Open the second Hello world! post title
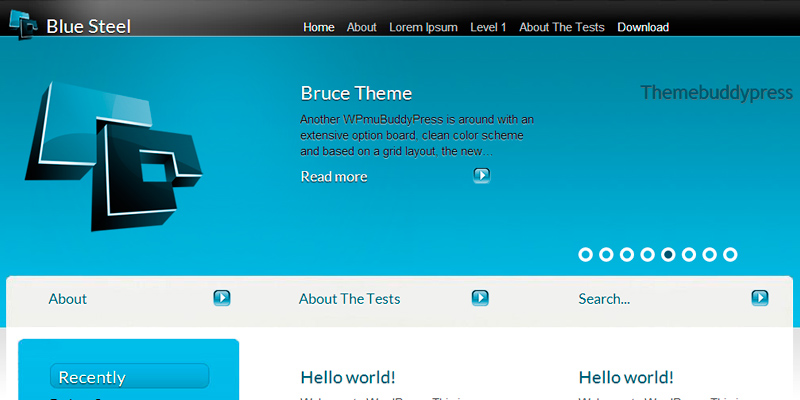This screenshot has height=400, width=800. (626, 378)
